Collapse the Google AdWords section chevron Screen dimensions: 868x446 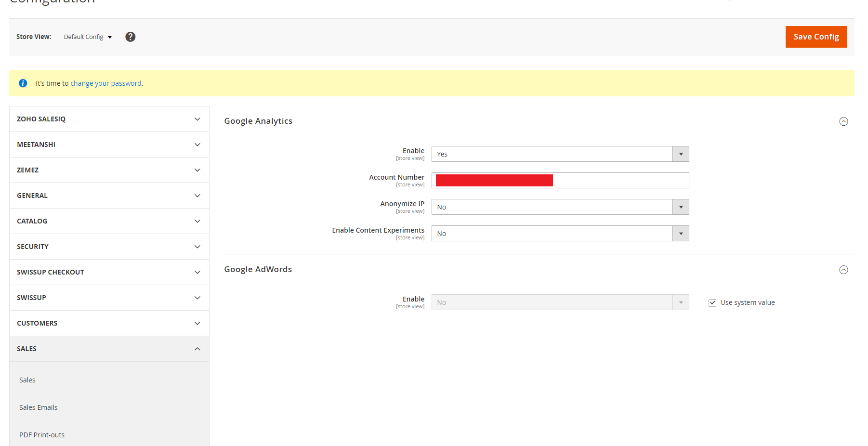(x=843, y=270)
